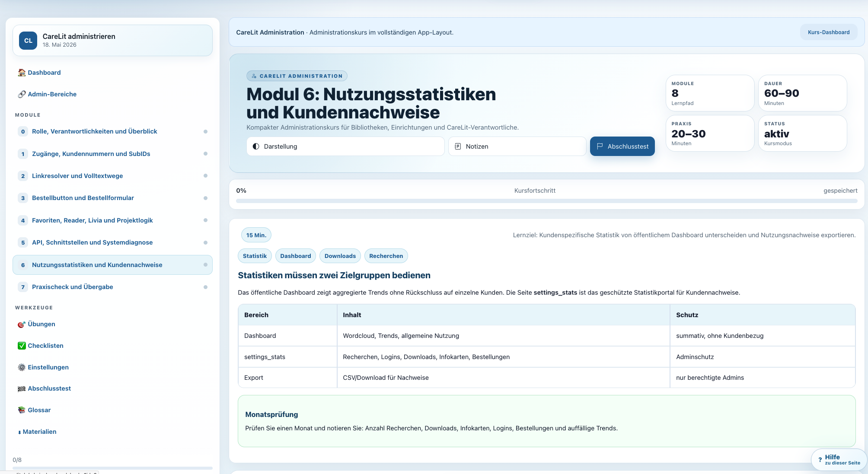Open module API, Schnittstellen und Systemdiagnose
The image size is (868, 474).
pos(112,242)
